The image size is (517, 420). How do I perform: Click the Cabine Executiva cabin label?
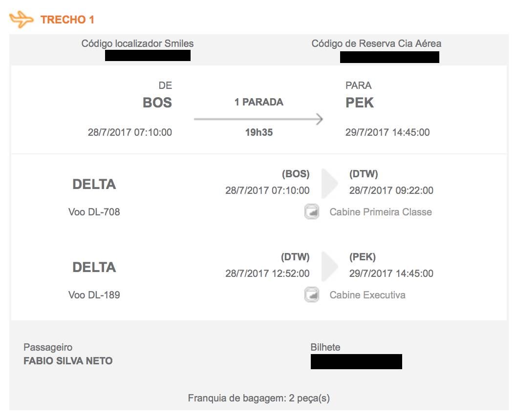[x=367, y=295]
